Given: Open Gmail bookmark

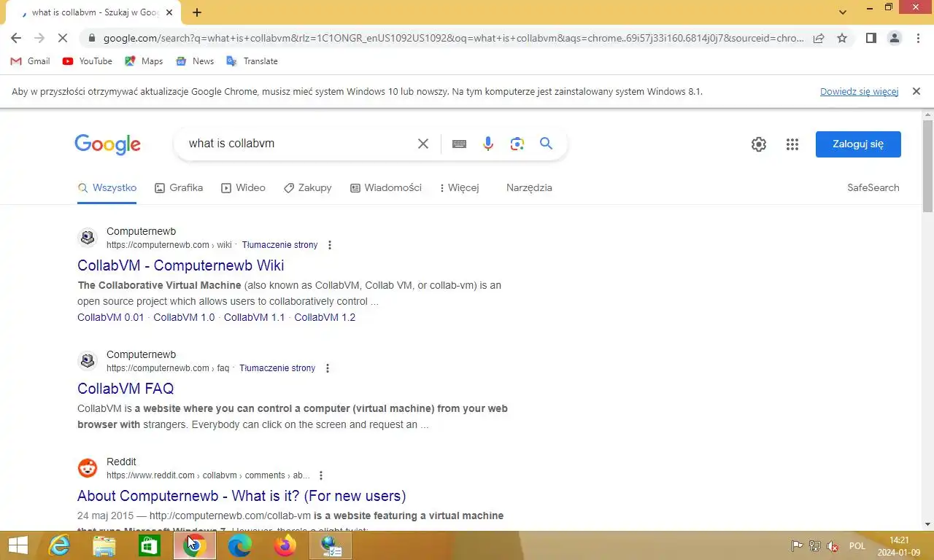Looking at the screenshot, I should 30,61.
